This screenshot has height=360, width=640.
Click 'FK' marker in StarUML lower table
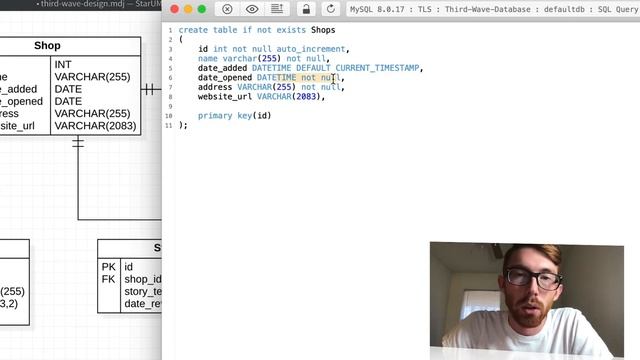pyautogui.click(x=109, y=279)
